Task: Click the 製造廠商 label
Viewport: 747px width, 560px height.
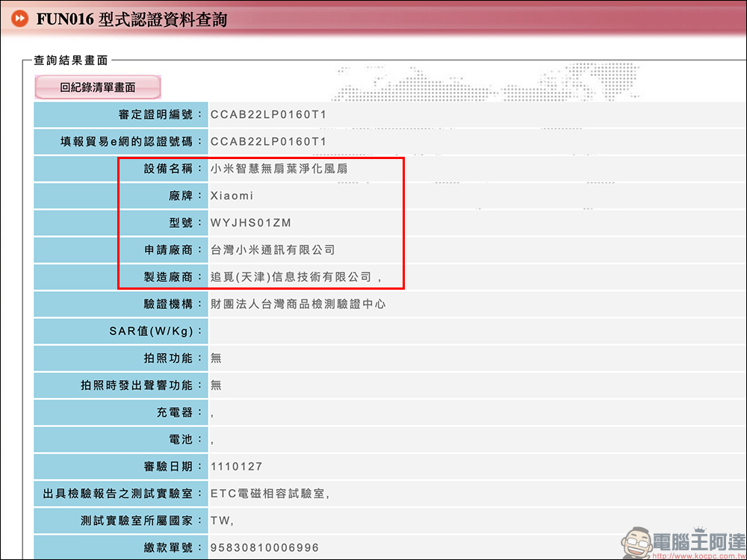Action: (174, 277)
